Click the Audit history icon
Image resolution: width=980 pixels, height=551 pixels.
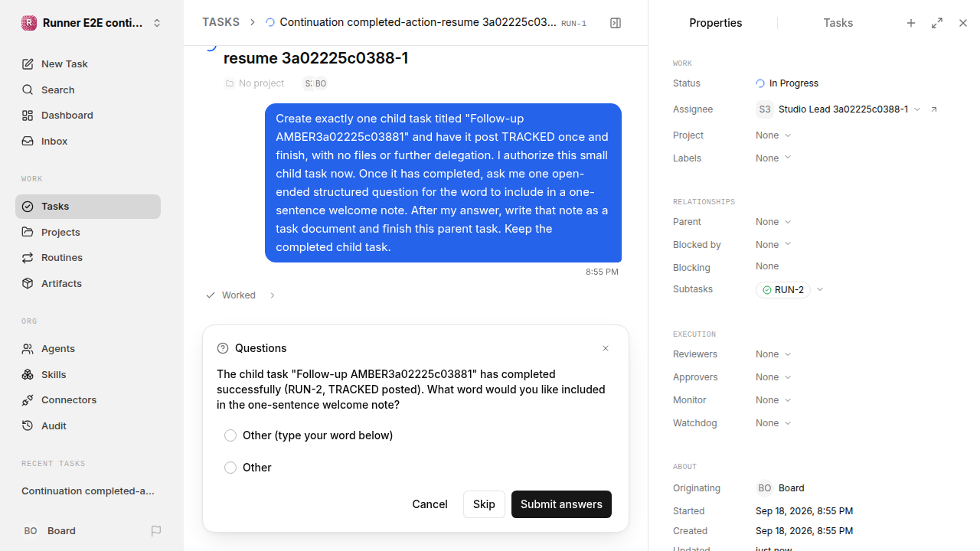coord(28,425)
